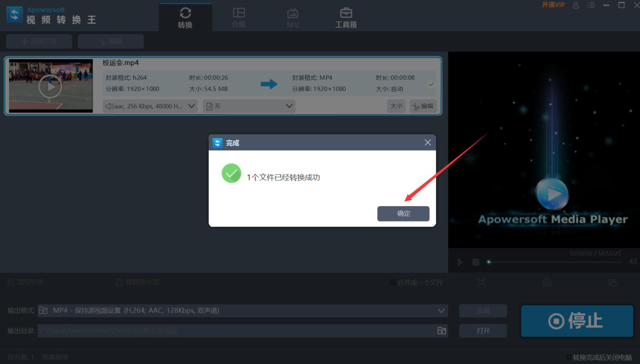Minimize the application window
Screen dimensions: 640x364
coord(607,5)
